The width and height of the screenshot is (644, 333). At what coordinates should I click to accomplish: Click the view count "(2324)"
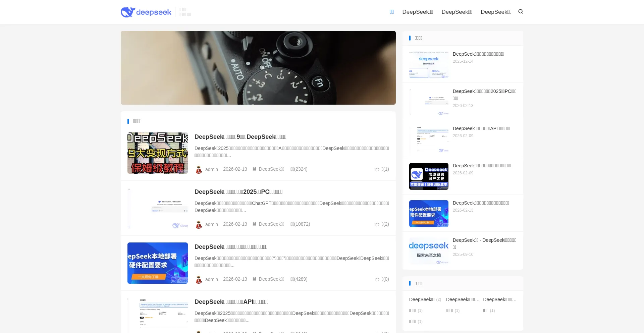[299, 169]
